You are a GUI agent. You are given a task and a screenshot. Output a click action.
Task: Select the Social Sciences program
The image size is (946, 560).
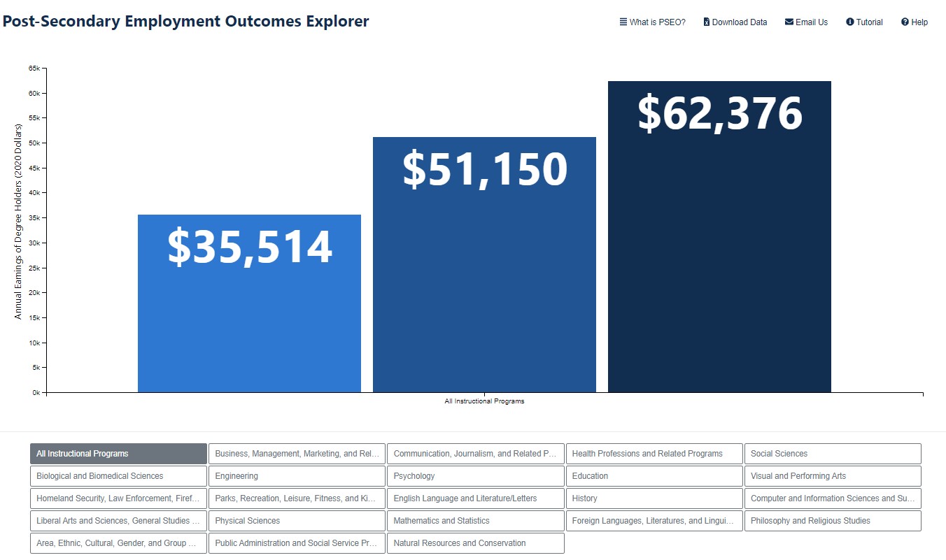click(833, 454)
